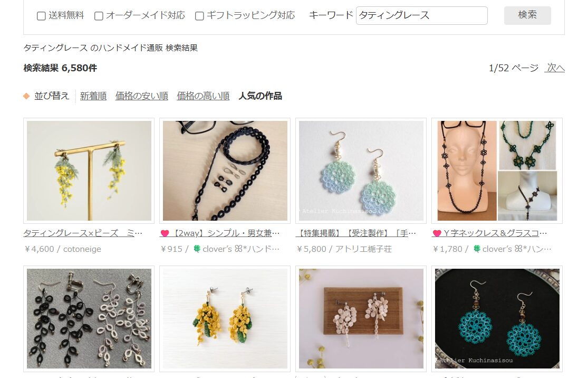Click the heart icon beside Y字ネックレス title
The image size is (588, 378).
coord(437,233)
